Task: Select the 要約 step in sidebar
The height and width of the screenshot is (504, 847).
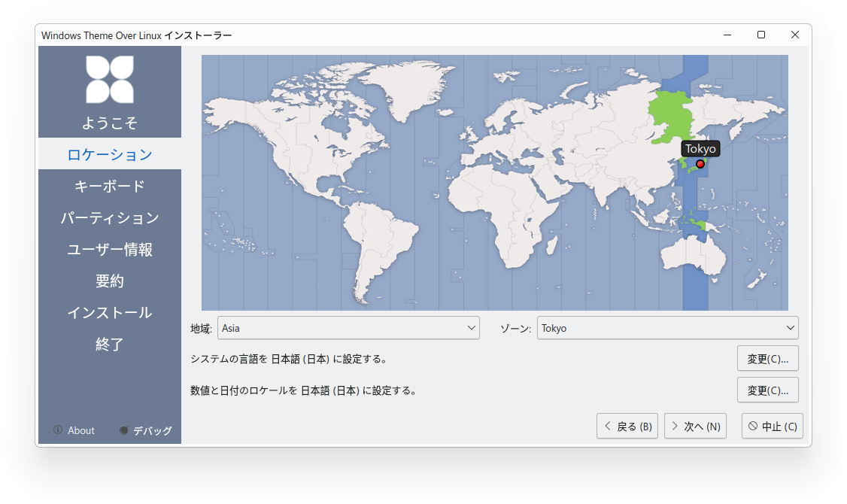Action: click(x=110, y=281)
